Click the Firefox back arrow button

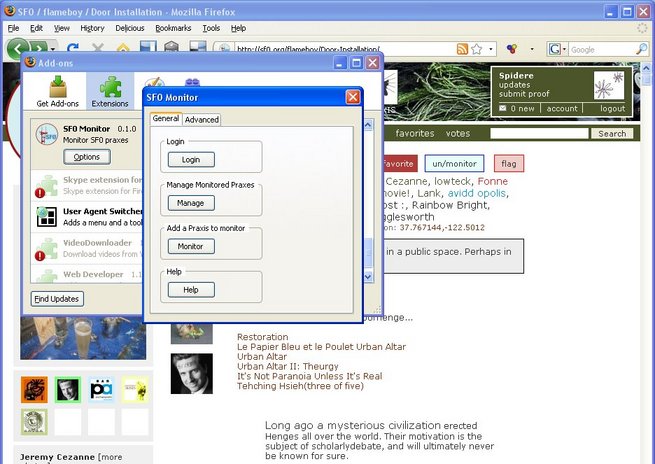19,48
